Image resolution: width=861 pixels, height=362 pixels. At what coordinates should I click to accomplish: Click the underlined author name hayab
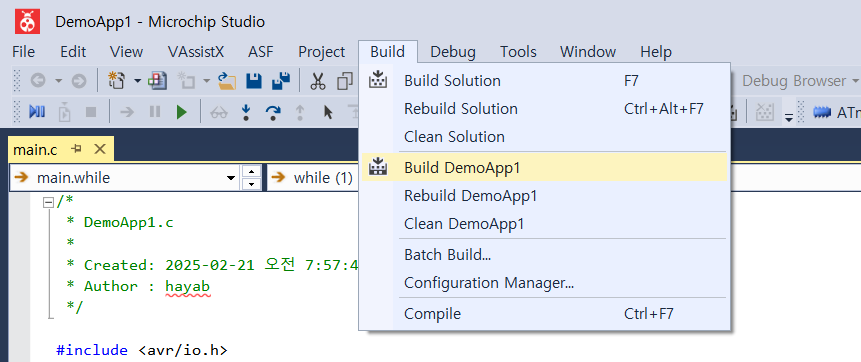[187, 286]
